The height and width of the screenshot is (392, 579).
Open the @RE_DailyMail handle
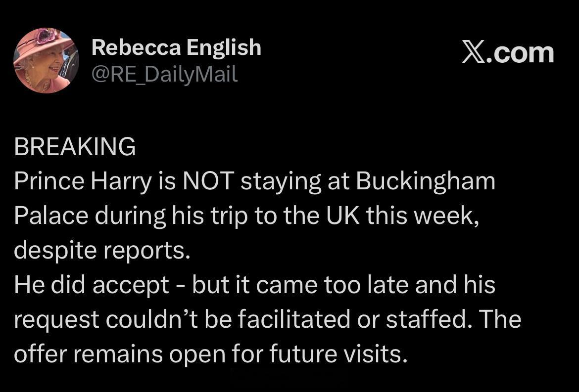pyautogui.click(x=164, y=75)
